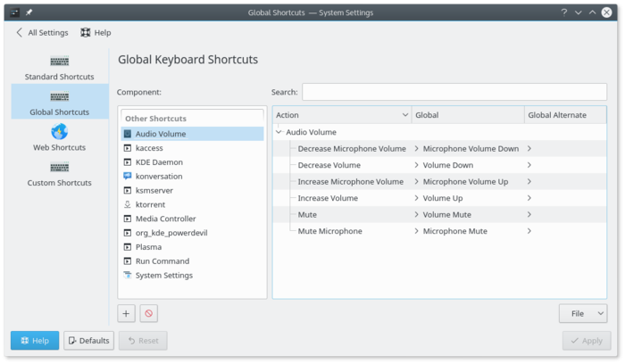Collapse the Audio Volume tree group
The image size is (625, 364).
(x=279, y=132)
